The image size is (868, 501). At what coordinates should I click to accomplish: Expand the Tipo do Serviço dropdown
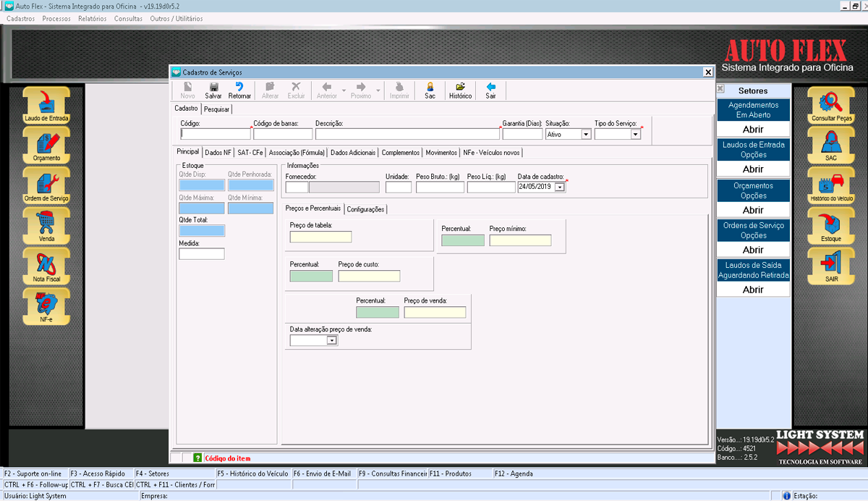(x=635, y=134)
